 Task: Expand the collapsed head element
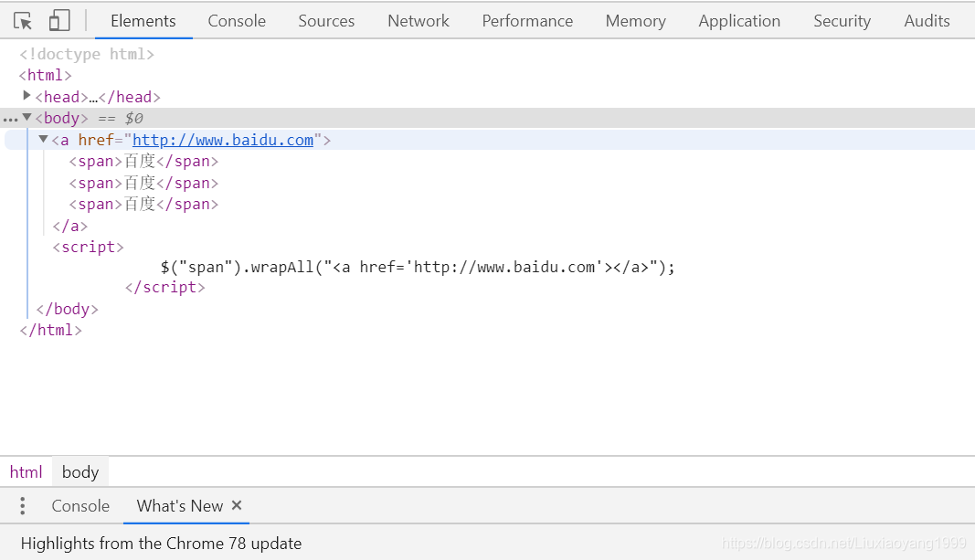click(26, 96)
